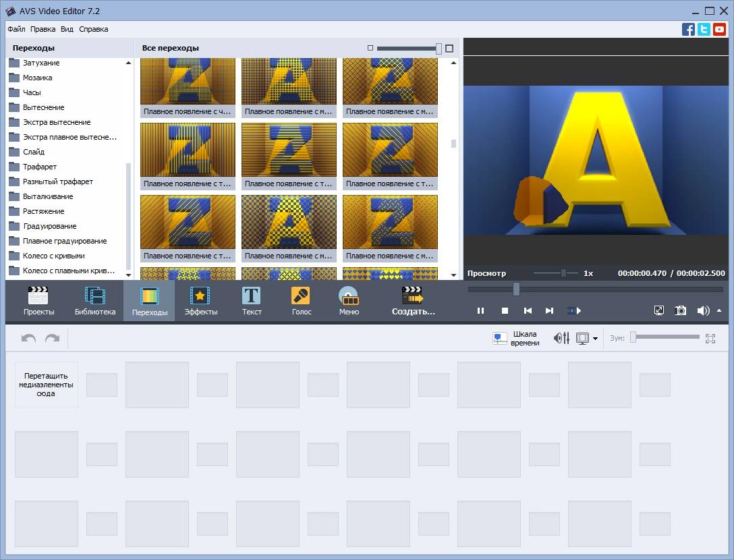Select the Часы transitions folder
The width and height of the screenshot is (734, 560).
point(32,92)
